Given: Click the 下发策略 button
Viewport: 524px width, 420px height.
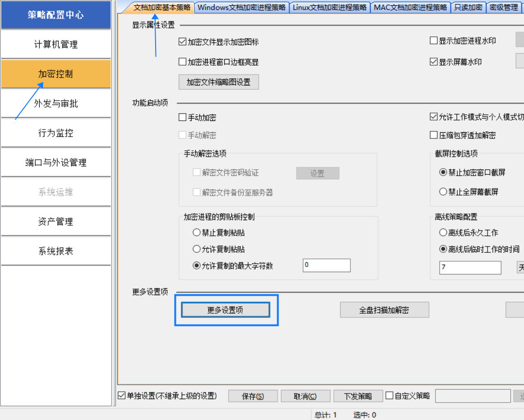Looking at the screenshot, I should point(358,396).
